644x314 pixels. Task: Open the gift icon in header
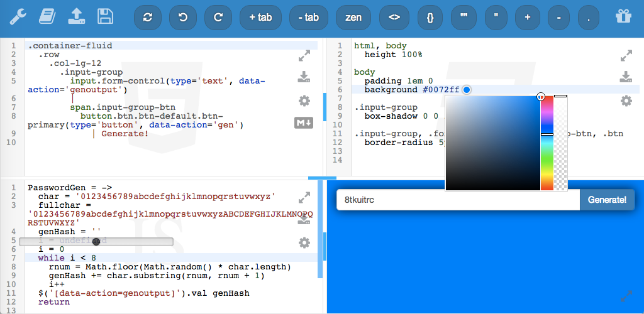(x=623, y=16)
